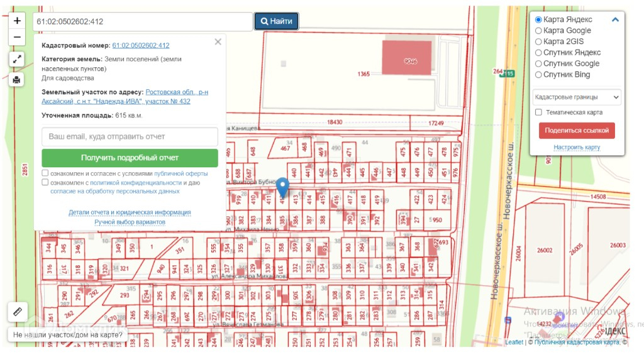
Task: Select map parcel labeled 26003
Action: tap(618, 246)
